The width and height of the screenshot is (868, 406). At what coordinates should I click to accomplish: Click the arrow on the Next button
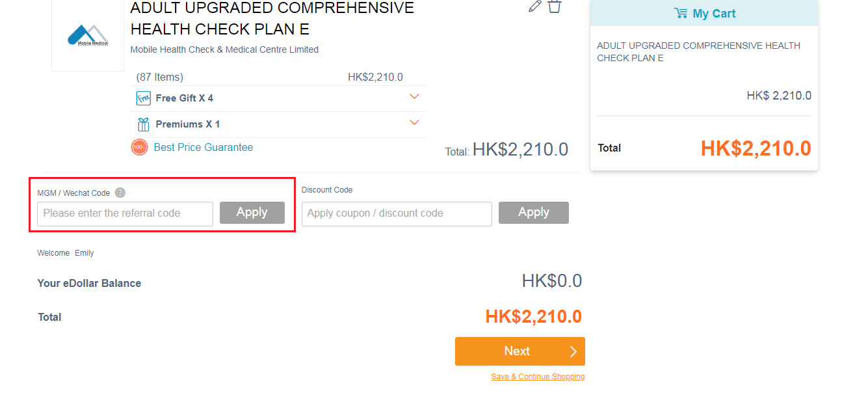coord(573,351)
